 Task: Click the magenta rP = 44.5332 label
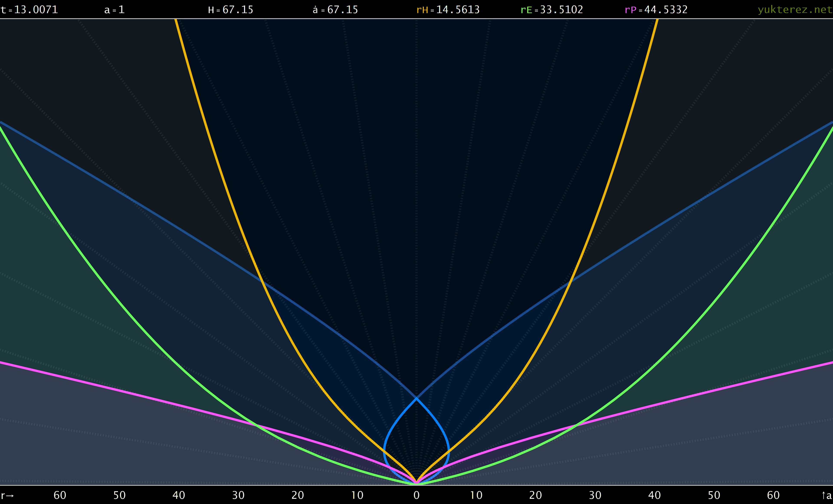pyautogui.click(x=656, y=10)
